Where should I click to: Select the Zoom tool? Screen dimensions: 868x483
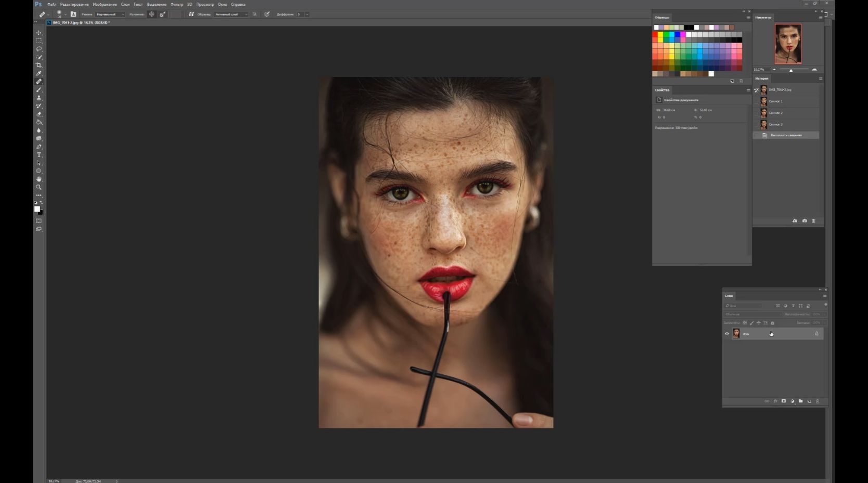[39, 187]
